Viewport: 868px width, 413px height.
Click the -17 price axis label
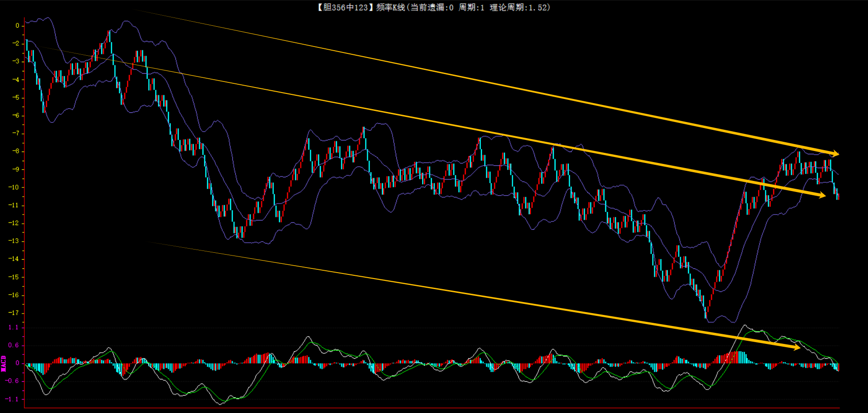pyautogui.click(x=14, y=313)
